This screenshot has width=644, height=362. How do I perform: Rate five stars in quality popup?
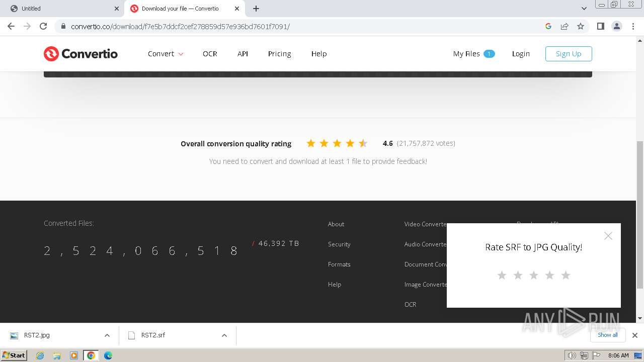(566, 275)
